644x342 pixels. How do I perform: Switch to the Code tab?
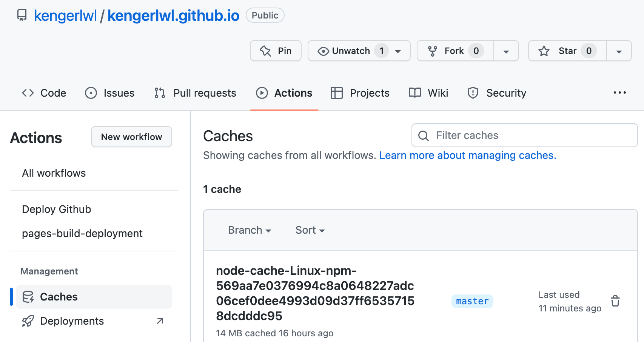pos(44,93)
